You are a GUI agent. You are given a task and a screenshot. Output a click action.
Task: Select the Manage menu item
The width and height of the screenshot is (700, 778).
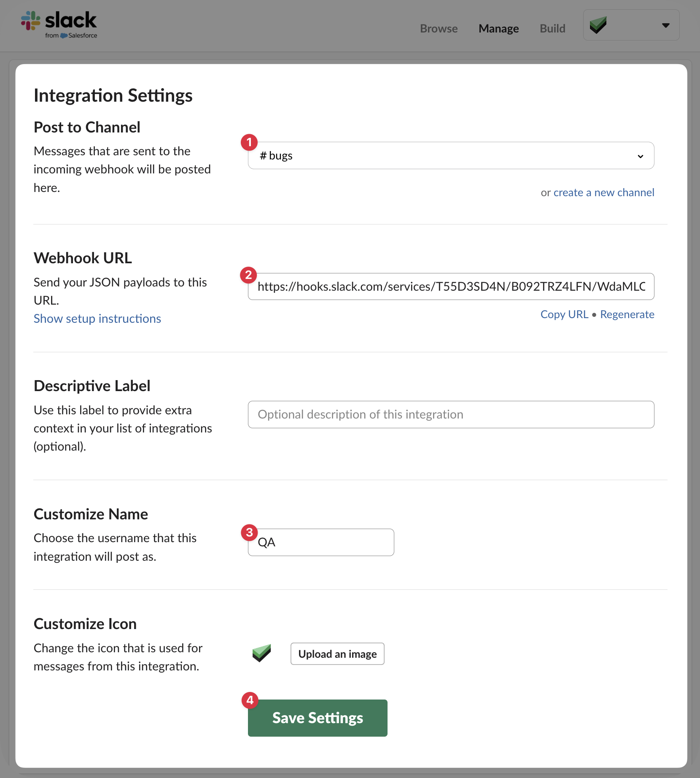498,28
